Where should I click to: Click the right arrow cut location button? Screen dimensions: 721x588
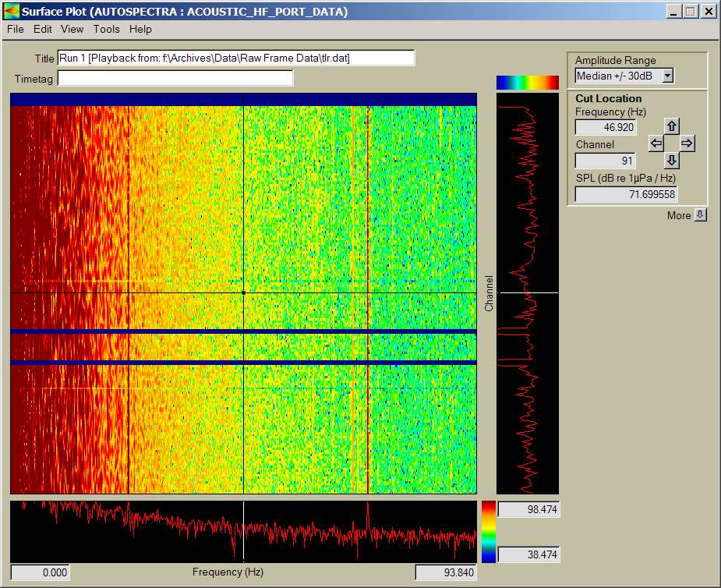click(x=687, y=143)
